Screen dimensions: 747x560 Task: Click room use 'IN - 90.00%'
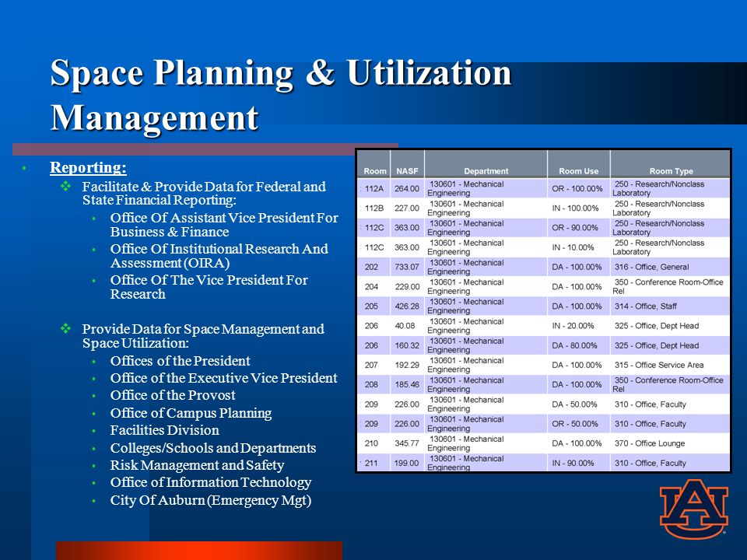pyautogui.click(x=573, y=463)
